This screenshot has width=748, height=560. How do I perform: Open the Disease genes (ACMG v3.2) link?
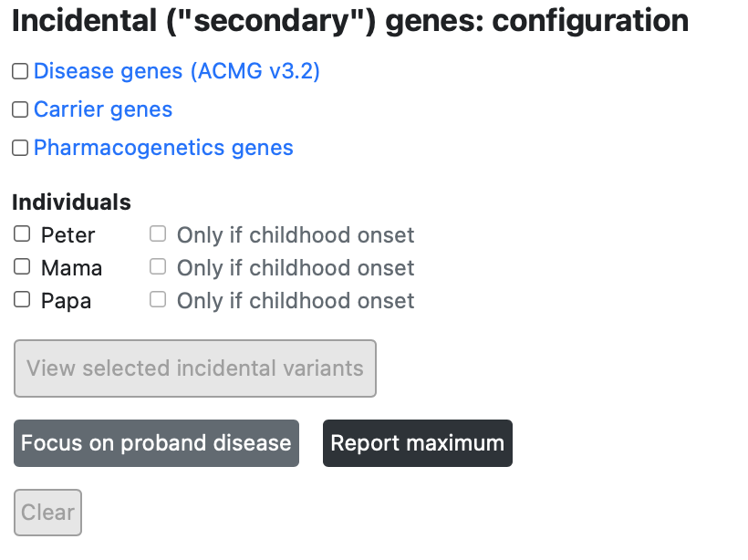tap(176, 71)
